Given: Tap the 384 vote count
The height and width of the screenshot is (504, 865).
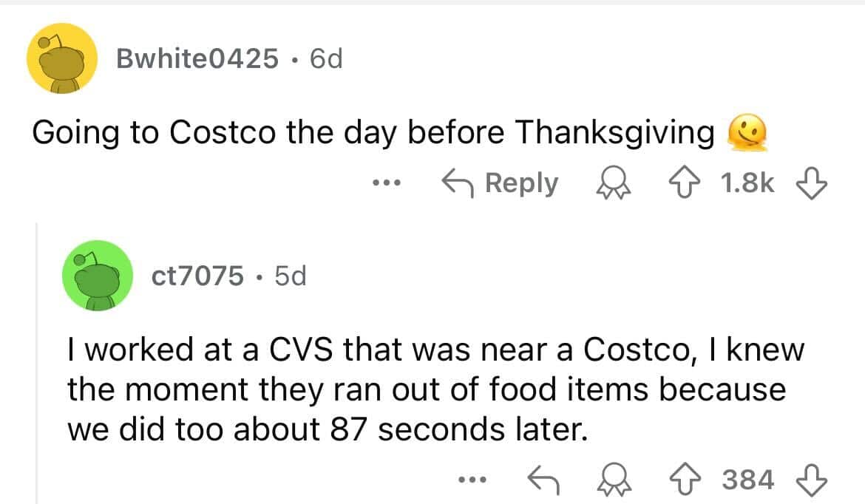Looking at the screenshot, I should pos(748,480).
